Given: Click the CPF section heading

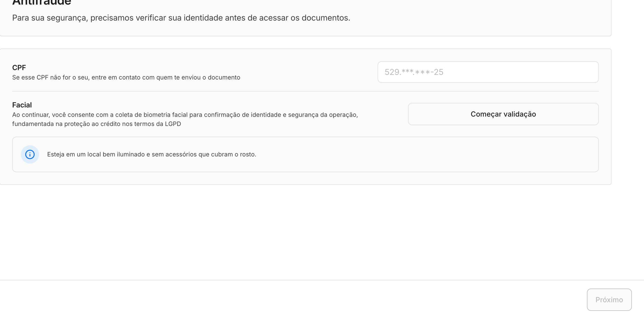Looking at the screenshot, I should tap(19, 68).
